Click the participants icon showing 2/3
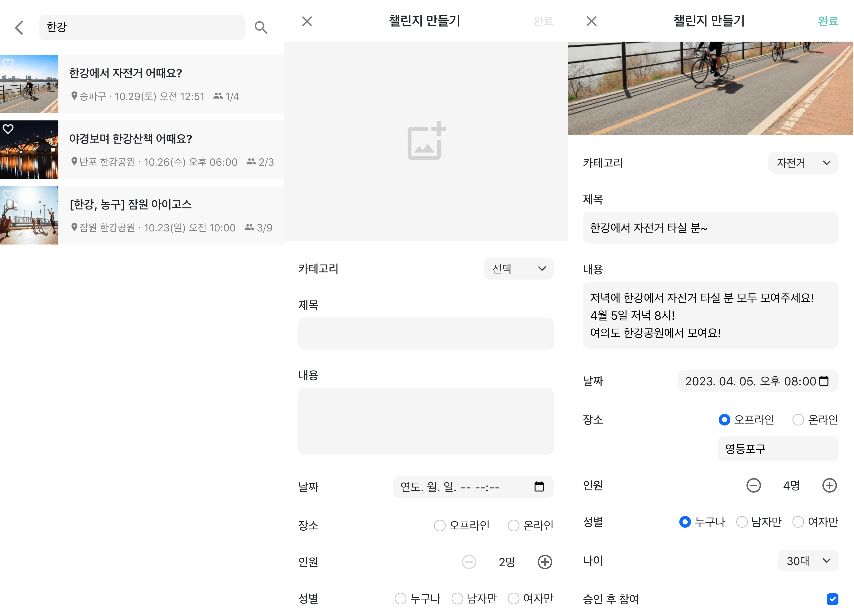The image size is (854, 616). (x=251, y=162)
